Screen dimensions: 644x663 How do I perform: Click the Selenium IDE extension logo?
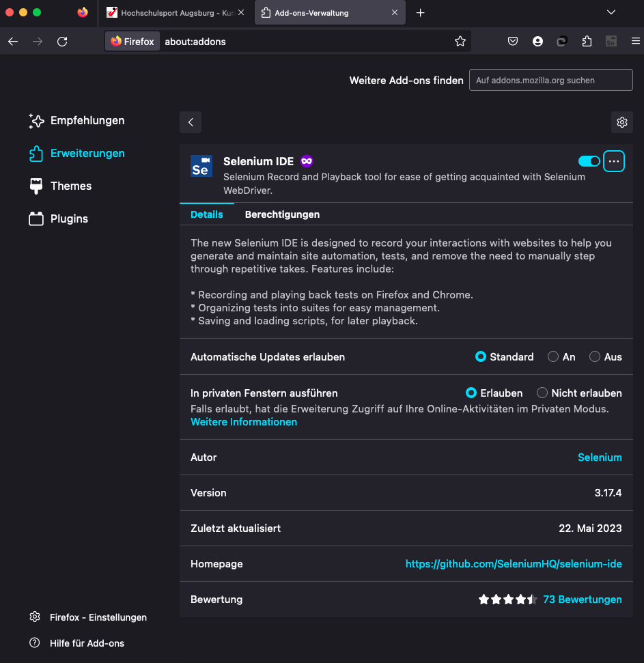point(201,166)
